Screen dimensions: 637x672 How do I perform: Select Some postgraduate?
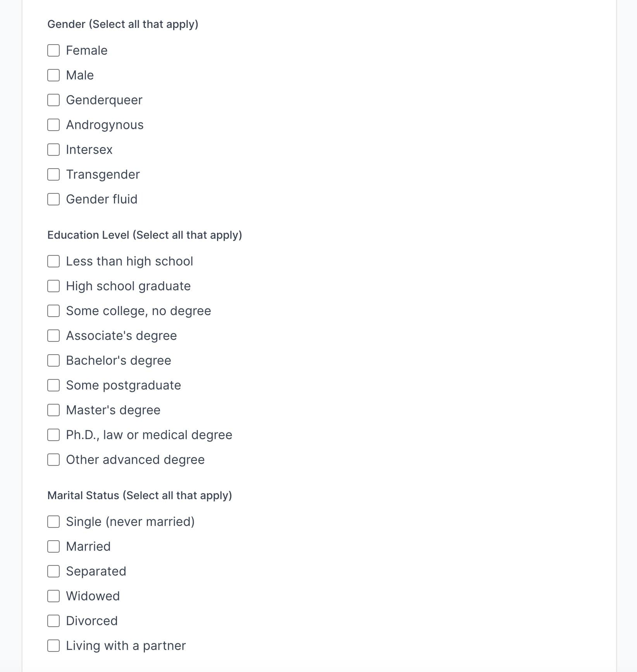tap(53, 385)
